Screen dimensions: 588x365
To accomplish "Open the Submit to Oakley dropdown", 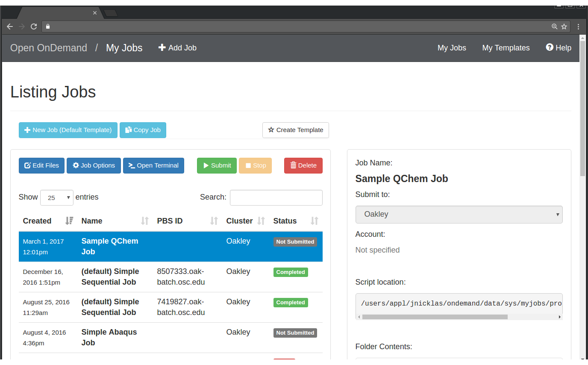I will click(459, 215).
